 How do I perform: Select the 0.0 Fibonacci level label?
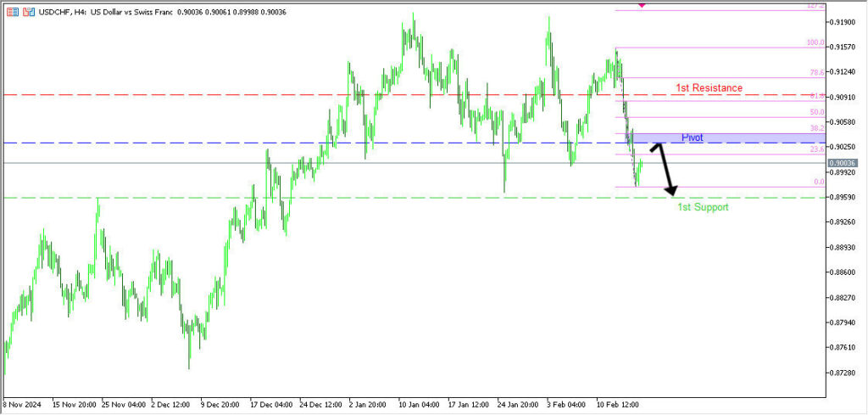pyautogui.click(x=819, y=182)
